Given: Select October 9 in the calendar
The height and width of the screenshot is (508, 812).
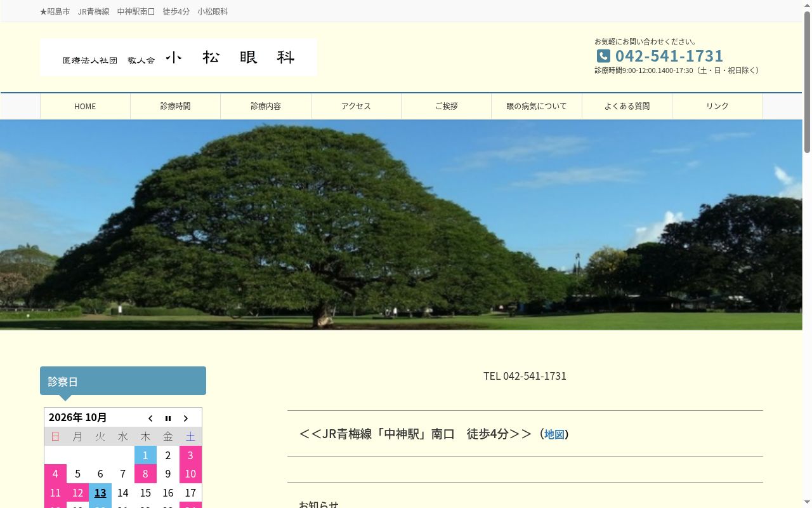Looking at the screenshot, I should pos(168,474).
